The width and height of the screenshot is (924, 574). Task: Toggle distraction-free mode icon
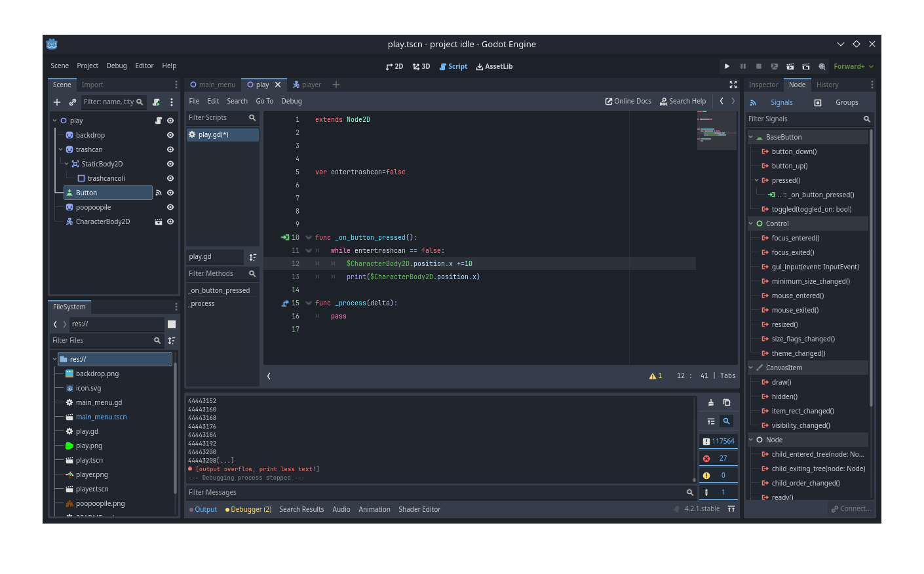(x=733, y=85)
